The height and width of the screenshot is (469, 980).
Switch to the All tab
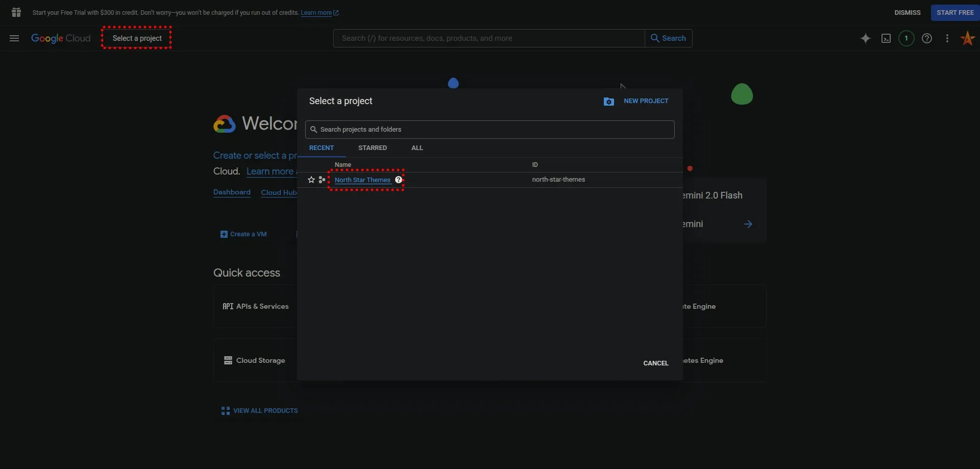click(x=417, y=148)
